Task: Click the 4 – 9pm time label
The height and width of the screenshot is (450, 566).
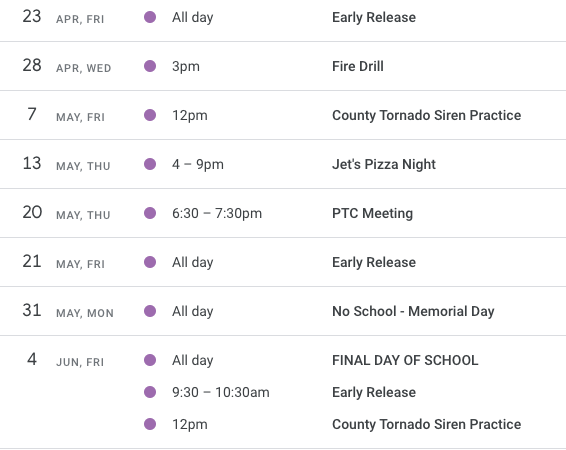Action: click(197, 164)
